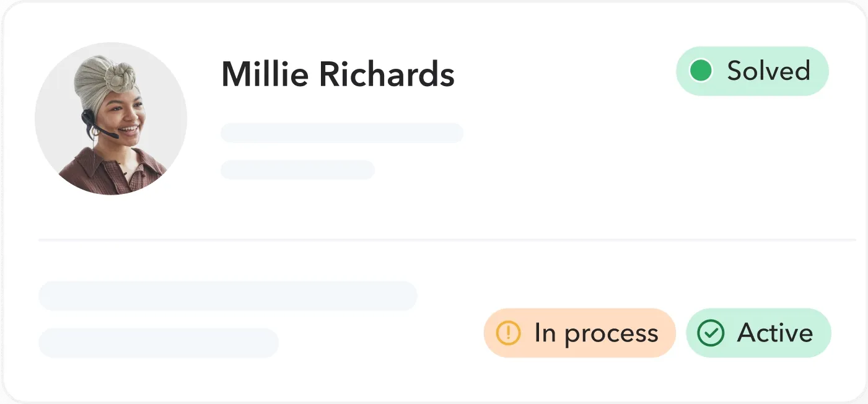Click the green dot in Solved badge
868x404 pixels.
(x=701, y=71)
